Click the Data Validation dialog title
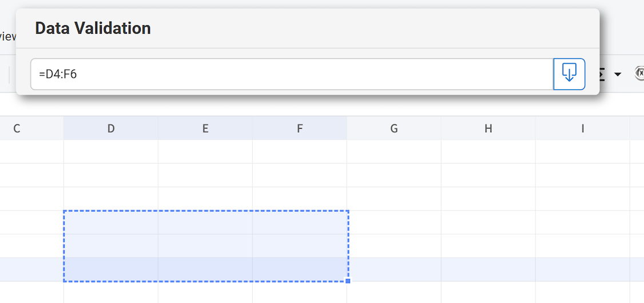Image resolution: width=644 pixels, height=303 pixels. 93,28
